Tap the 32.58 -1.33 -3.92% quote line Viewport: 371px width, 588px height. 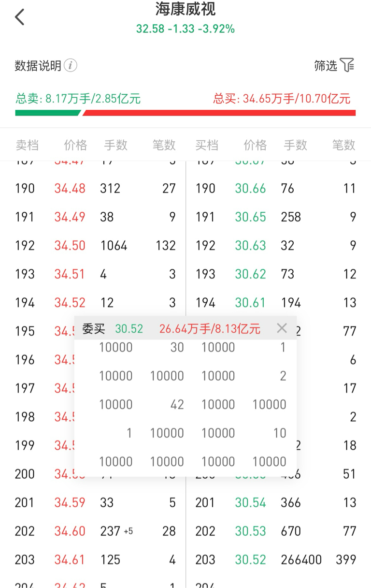(x=185, y=29)
